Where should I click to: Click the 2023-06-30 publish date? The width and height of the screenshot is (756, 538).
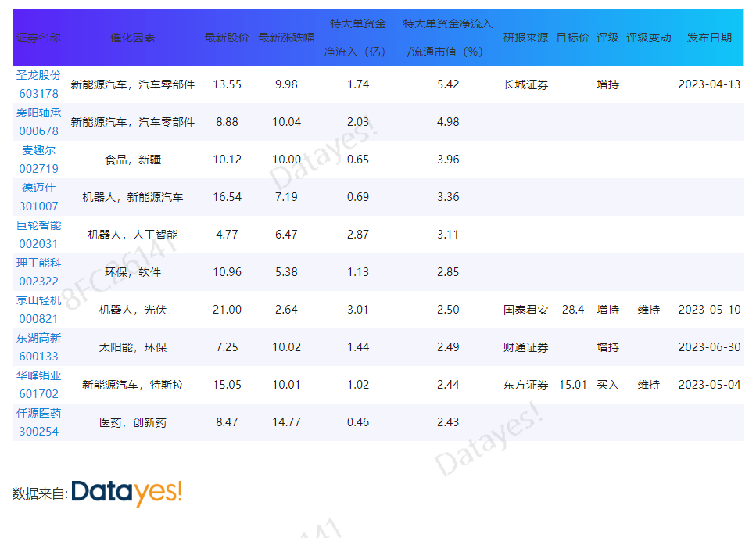[709, 347]
